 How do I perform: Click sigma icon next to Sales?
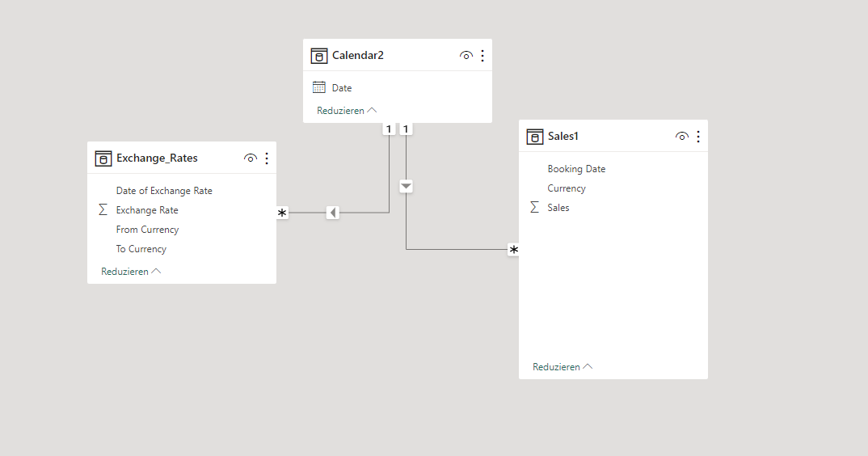click(x=534, y=207)
